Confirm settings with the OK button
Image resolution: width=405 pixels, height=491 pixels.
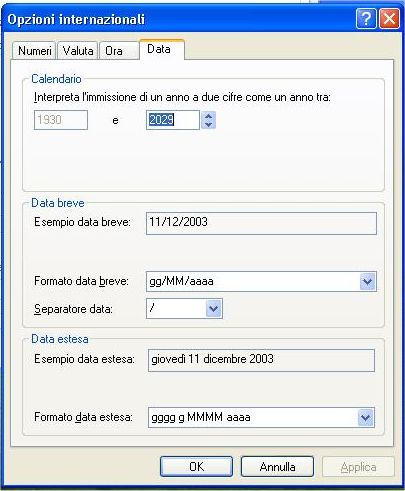196,467
